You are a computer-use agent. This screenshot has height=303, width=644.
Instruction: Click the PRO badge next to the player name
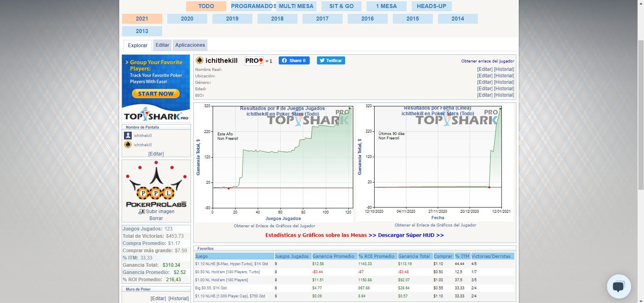[x=254, y=61]
